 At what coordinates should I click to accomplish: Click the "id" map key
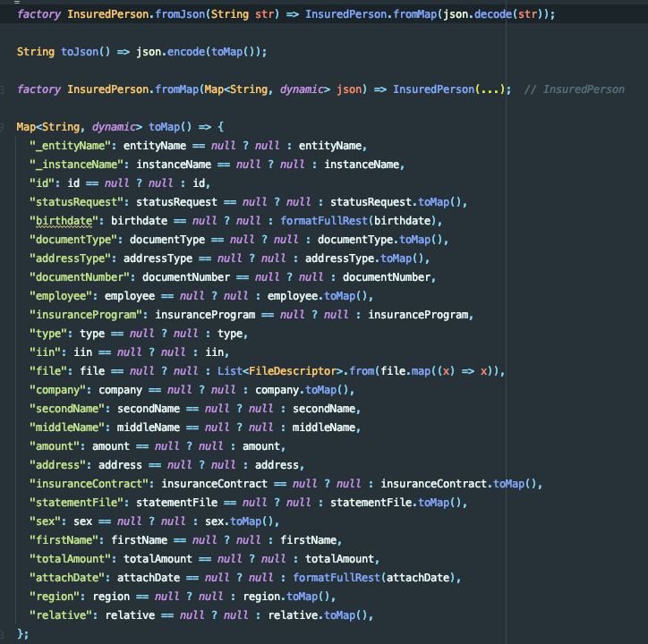pyautogui.click(x=42, y=183)
